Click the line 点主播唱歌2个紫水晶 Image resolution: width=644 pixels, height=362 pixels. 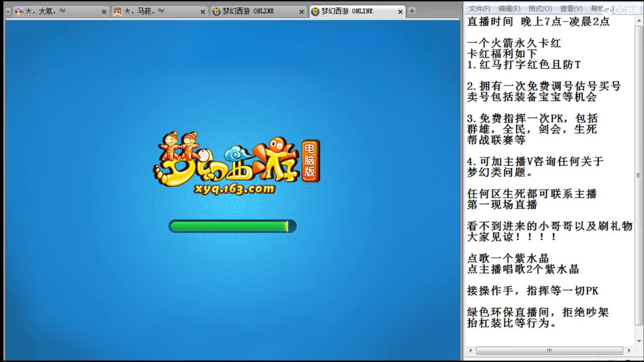523,269
